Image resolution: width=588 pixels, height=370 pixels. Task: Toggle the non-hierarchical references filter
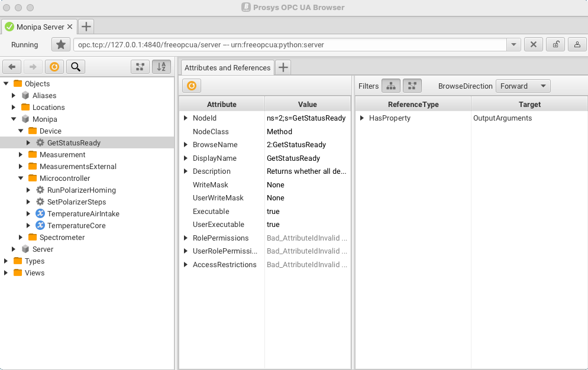[x=412, y=86]
